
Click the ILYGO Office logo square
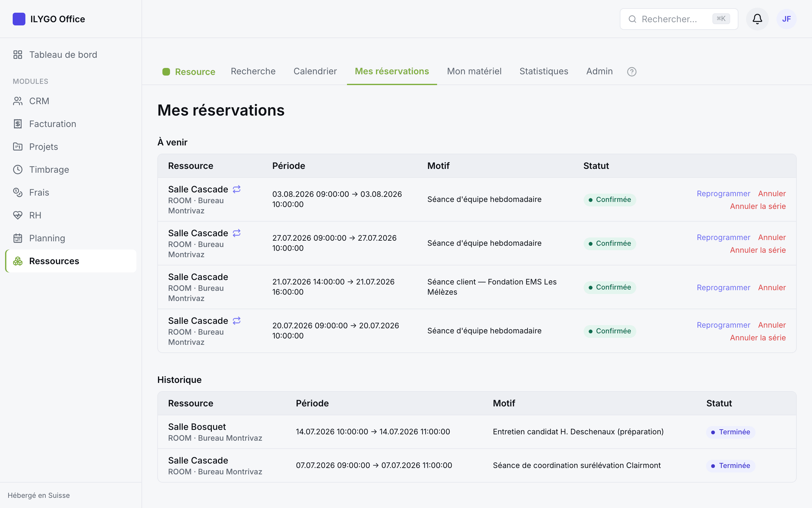19,19
